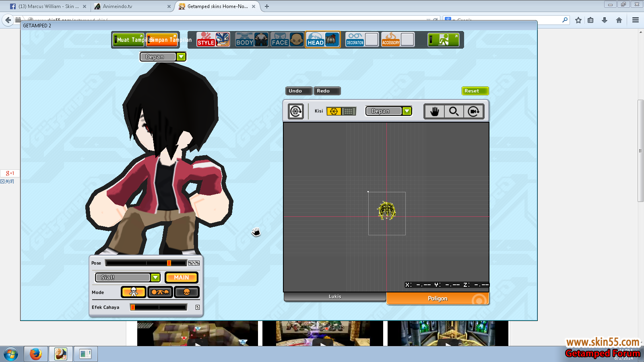Image resolution: width=644 pixels, height=362 pixels.
Task: Adjust the Efek Cahaya slider
Action: [159, 307]
